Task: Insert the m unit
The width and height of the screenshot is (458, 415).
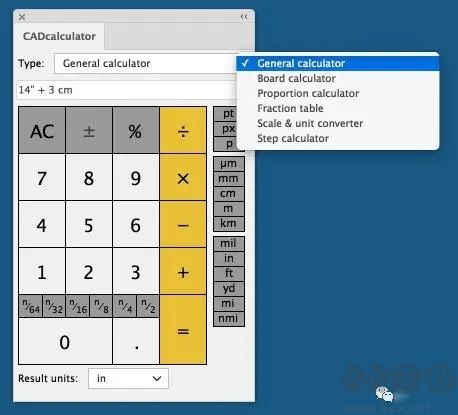Action: (229, 209)
